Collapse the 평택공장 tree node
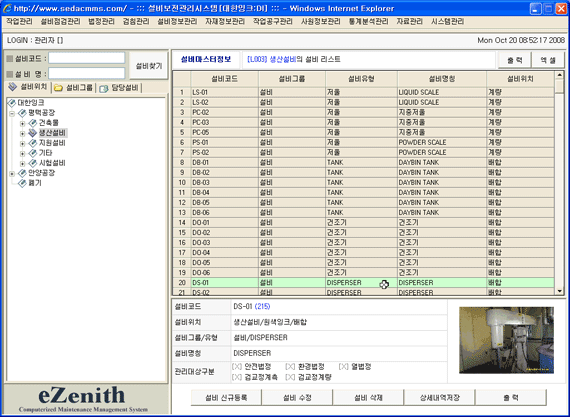570x417 pixels. [x=12, y=113]
